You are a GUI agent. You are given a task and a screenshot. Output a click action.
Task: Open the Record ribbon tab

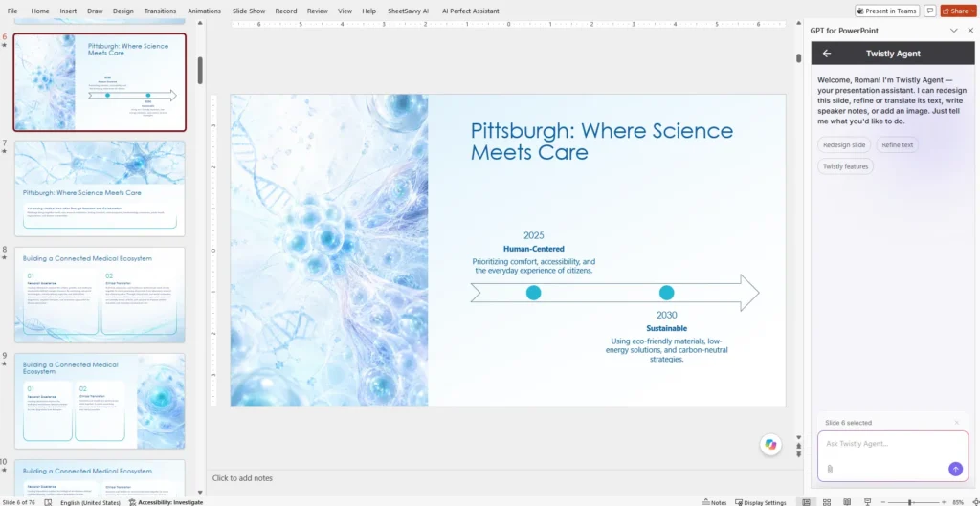click(286, 11)
